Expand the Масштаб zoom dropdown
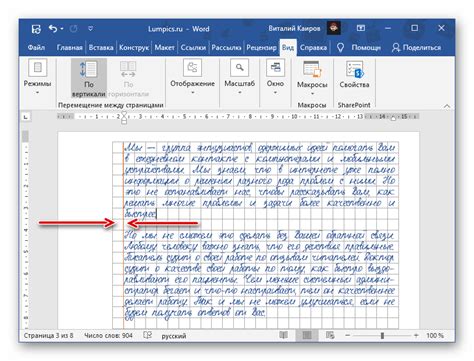Viewport: 474px width, 361px height. click(x=239, y=77)
